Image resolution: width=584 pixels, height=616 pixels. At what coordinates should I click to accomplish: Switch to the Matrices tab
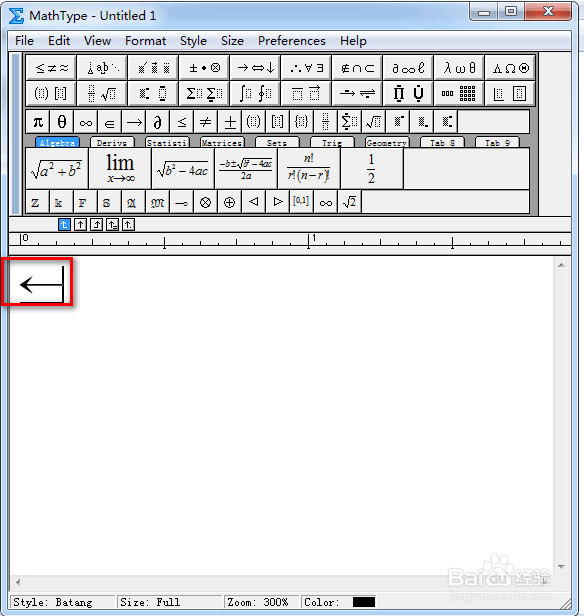[222, 142]
